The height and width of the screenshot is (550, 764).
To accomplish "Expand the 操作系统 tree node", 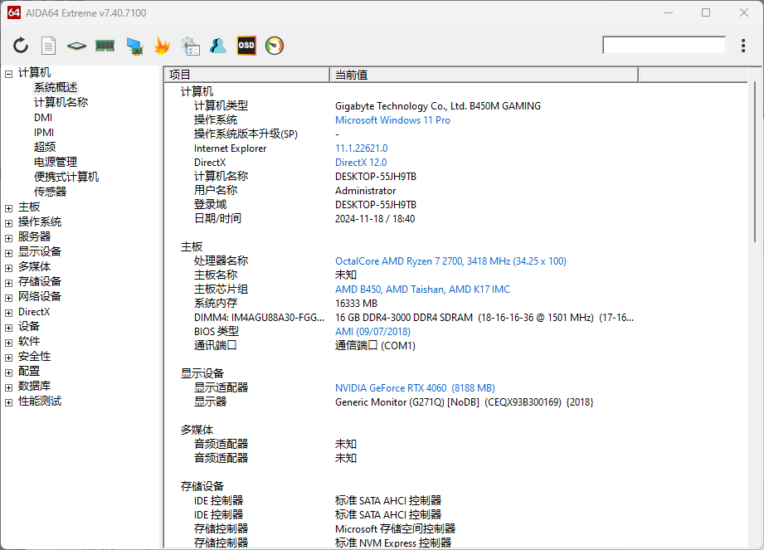I will [x=9, y=224].
